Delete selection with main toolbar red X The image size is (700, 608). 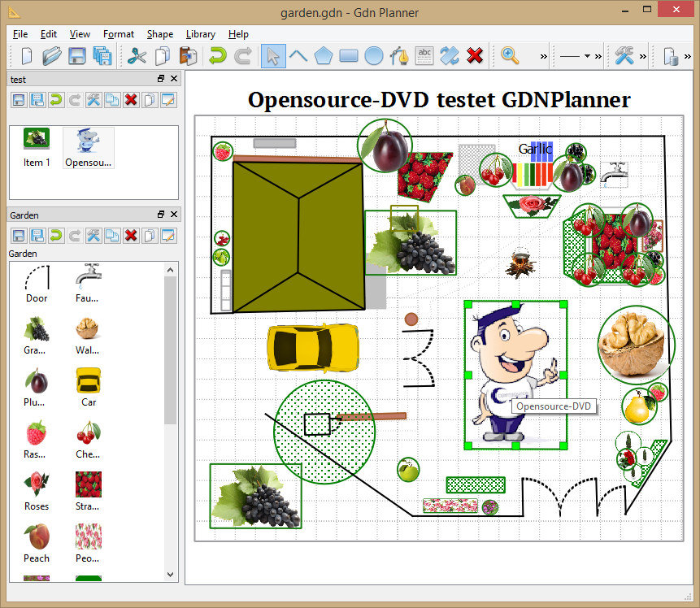(475, 56)
